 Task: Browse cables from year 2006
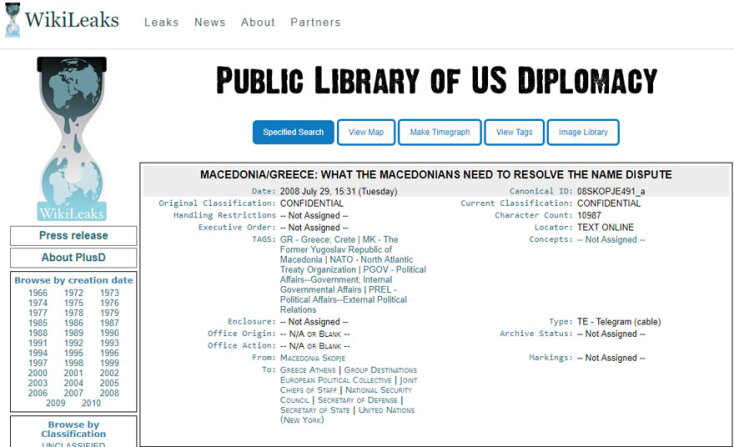pos(38,393)
